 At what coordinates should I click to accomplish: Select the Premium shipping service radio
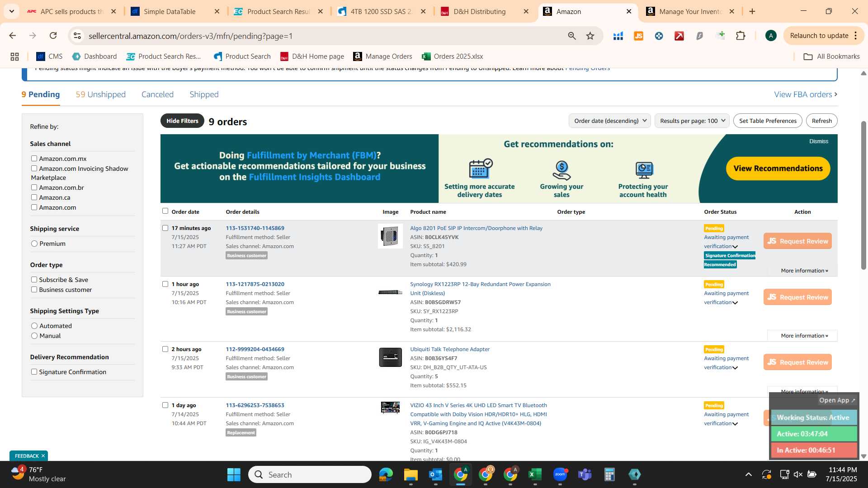(34, 244)
